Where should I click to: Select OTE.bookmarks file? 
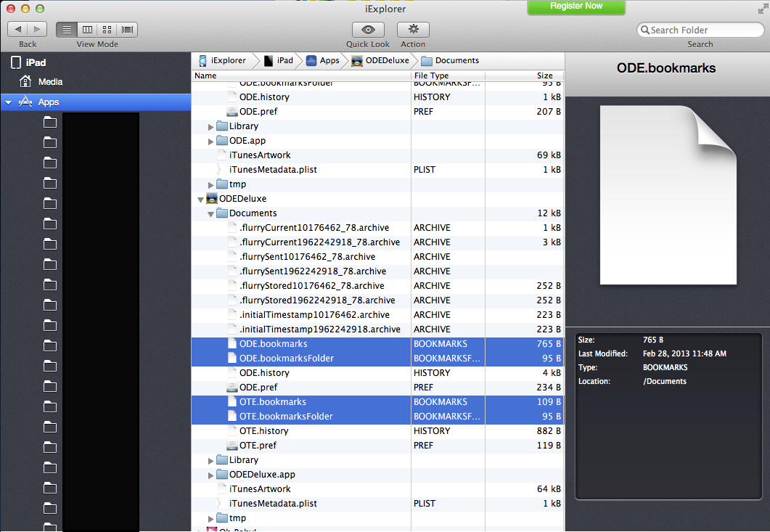click(x=377, y=402)
